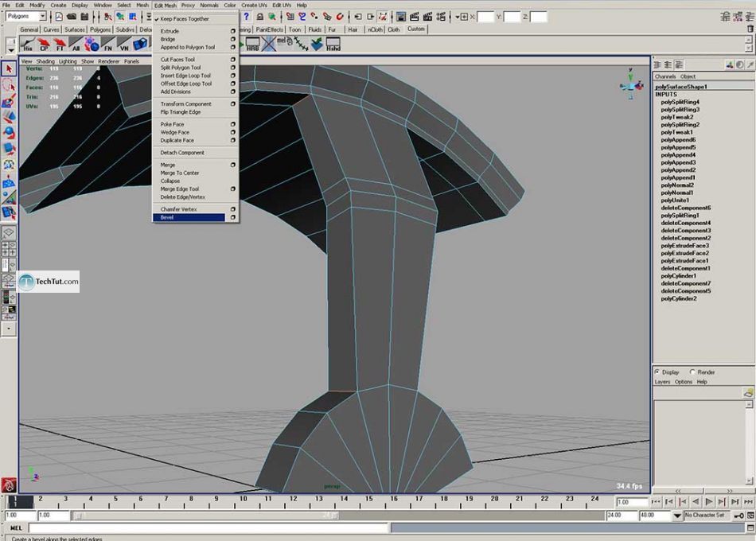Click the CP shelf icon
The height and width of the screenshot is (541, 756).
tap(44, 45)
